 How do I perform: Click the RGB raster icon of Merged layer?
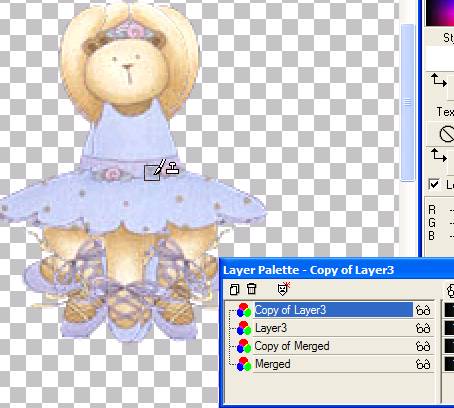(244, 364)
